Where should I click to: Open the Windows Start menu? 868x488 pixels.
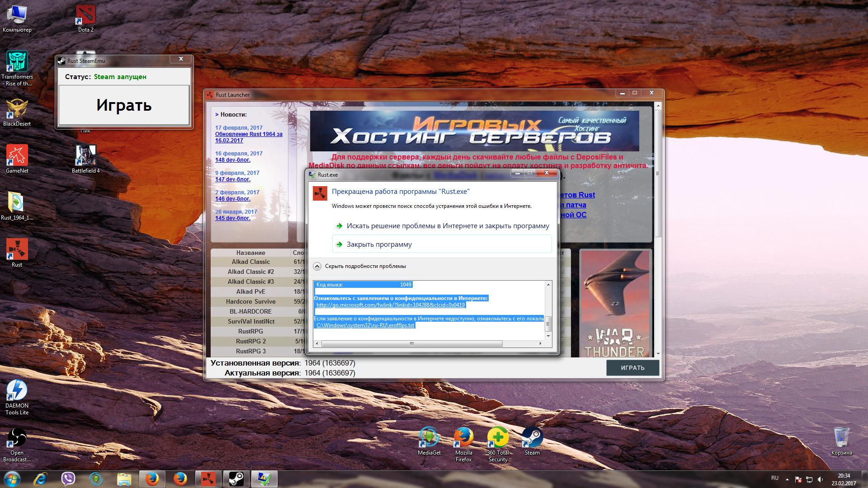12,479
